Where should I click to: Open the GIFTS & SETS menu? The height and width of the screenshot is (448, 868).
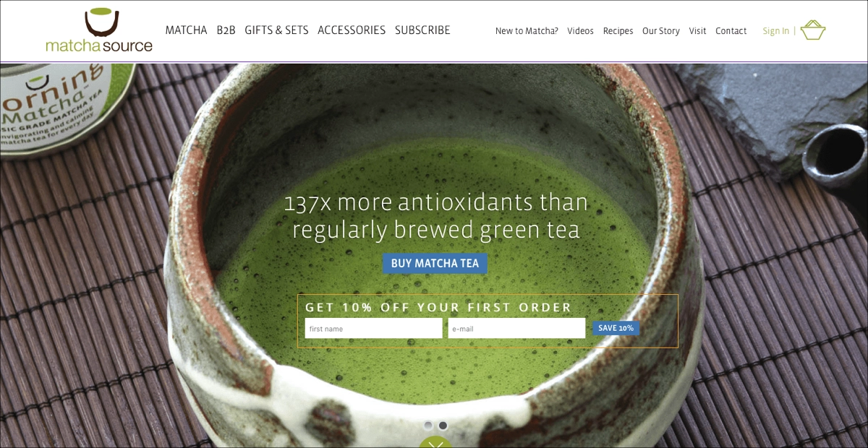point(276,30)
